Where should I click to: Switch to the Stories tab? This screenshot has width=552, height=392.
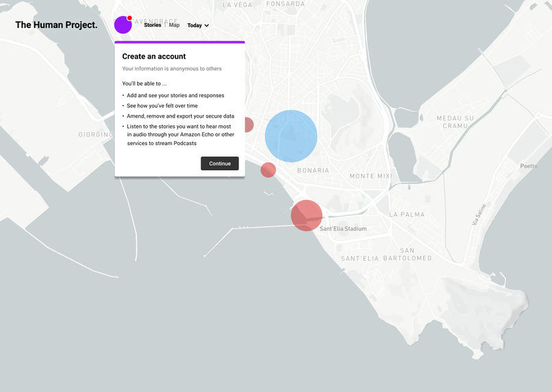(x=153, y=25)
